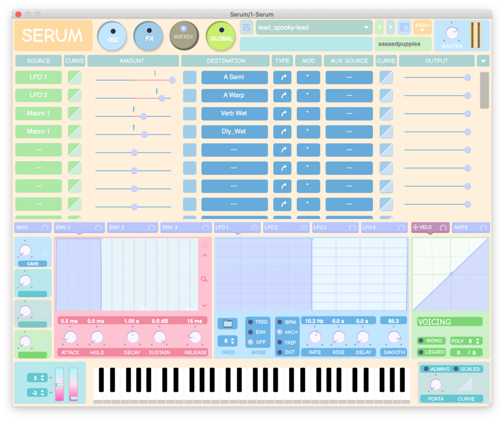Click the square beside A Semi destination

point(190,77)
